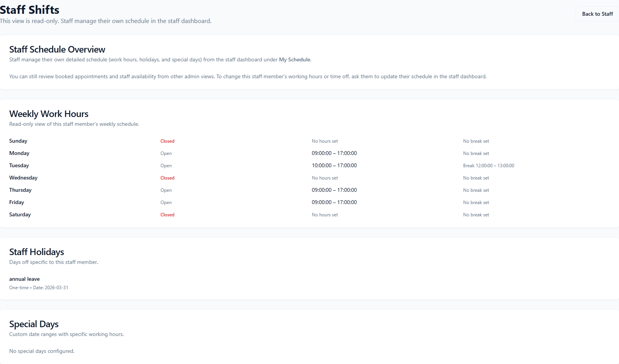Click the Staff Holidays heading
619x364 pixels.
pyautogui.click(x=37, y=252)
